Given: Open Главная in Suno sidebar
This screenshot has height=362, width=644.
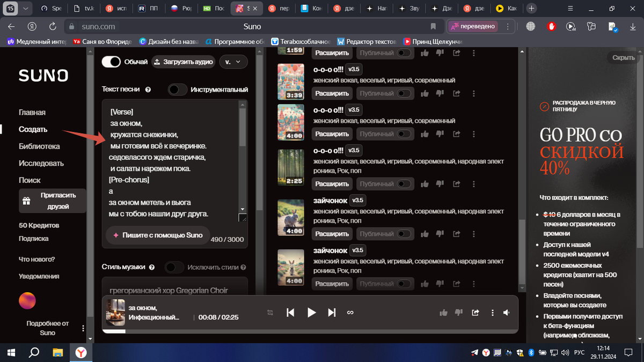Looking at the screenshot, I should [32, 112].
